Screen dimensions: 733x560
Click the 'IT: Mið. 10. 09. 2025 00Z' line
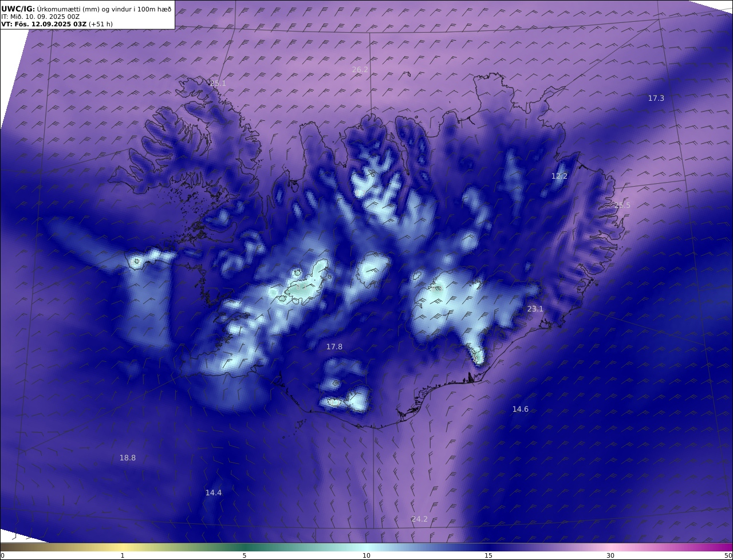click(40, 17)
